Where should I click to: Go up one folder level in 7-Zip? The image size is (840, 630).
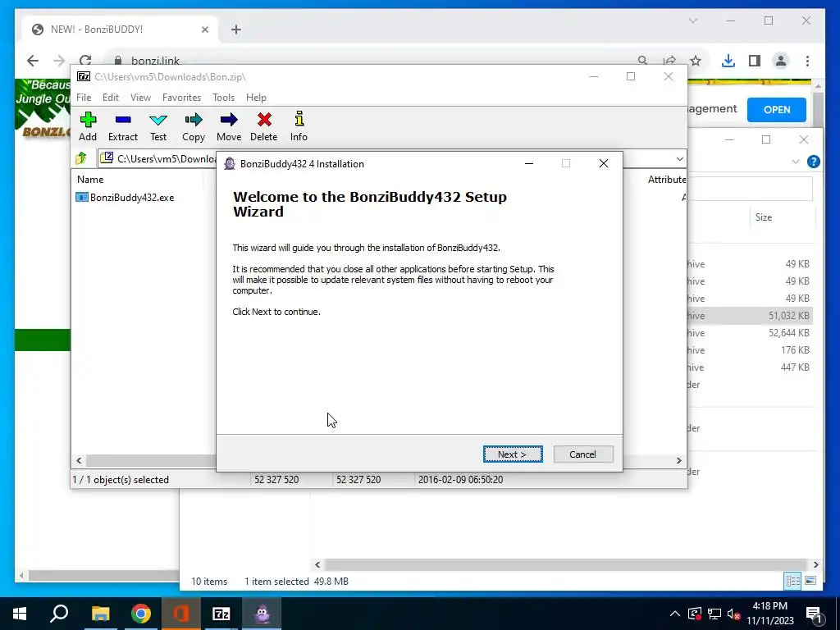81,158
